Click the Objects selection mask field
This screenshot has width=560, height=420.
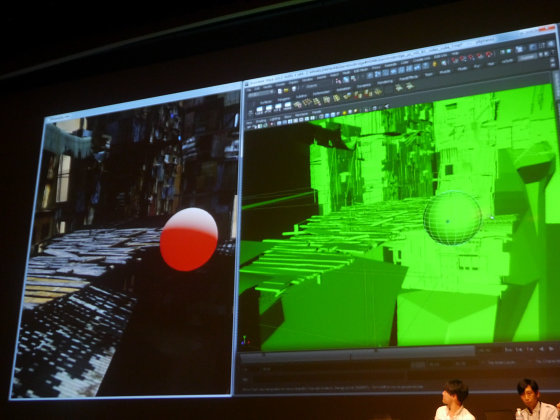click(x=311, y=86)
